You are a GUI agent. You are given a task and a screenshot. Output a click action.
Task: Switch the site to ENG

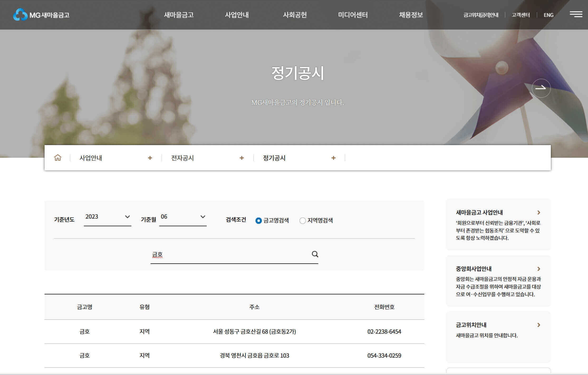point(548,15)
